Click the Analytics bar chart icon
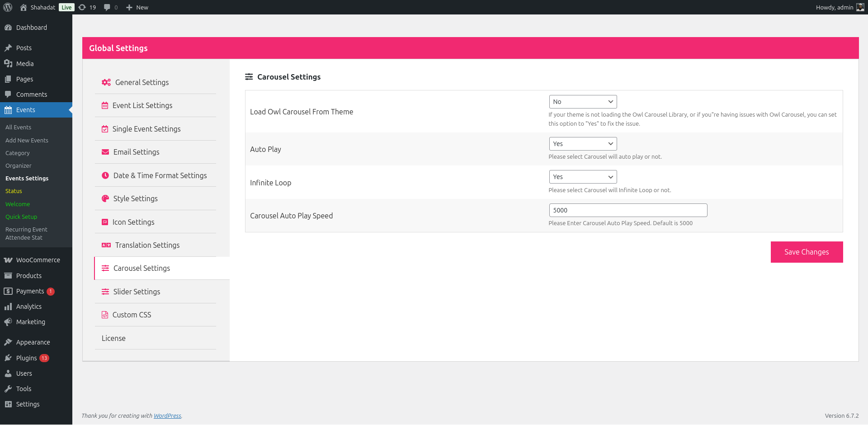868x425 pixels. 8,307
